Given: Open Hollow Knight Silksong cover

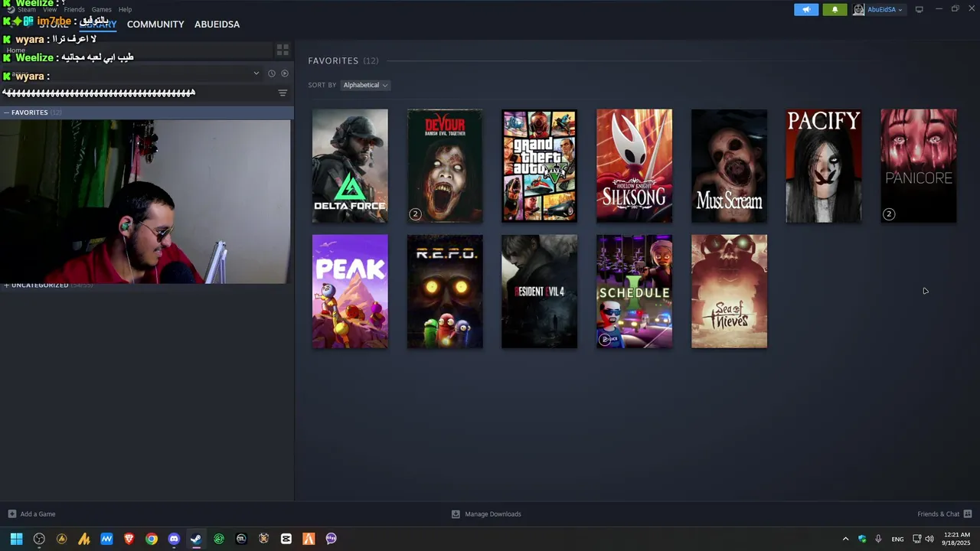Looking at the screenshot, I should point(634,165).
